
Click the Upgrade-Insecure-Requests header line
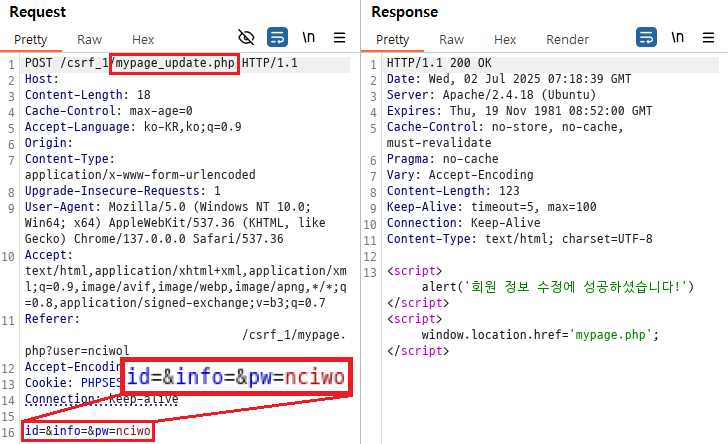coord(123,191)
